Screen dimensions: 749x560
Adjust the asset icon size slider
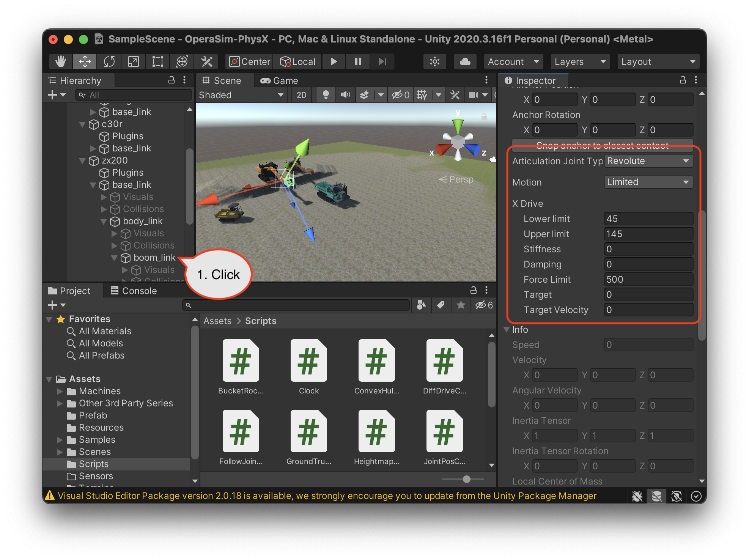467,479
